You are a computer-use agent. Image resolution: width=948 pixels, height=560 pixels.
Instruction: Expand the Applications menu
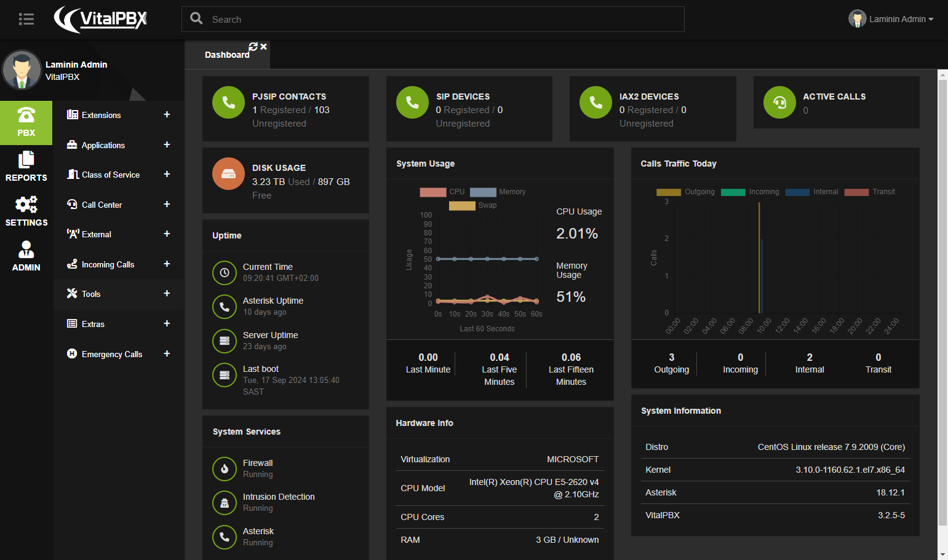(167, 144)
